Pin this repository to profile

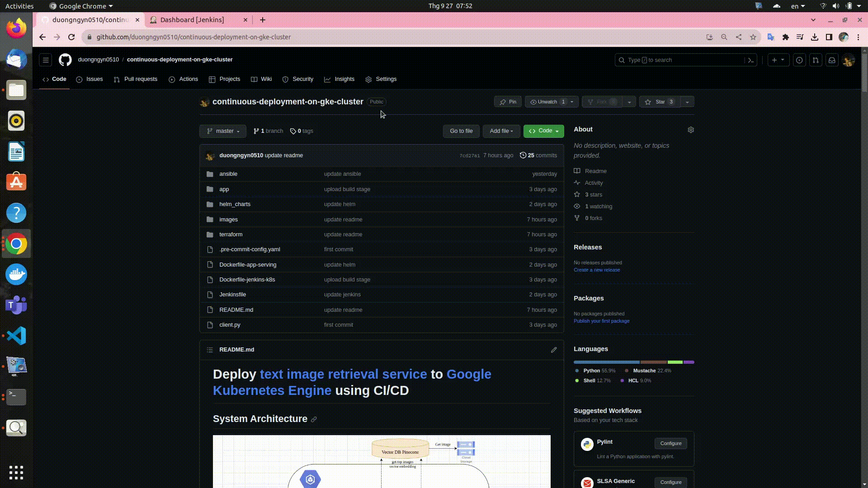508,102
